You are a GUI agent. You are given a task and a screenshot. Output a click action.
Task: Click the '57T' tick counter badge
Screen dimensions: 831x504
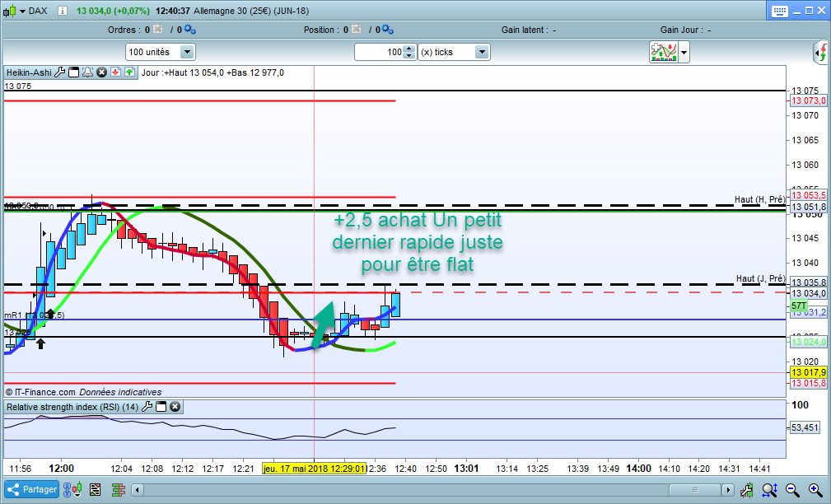799,306
